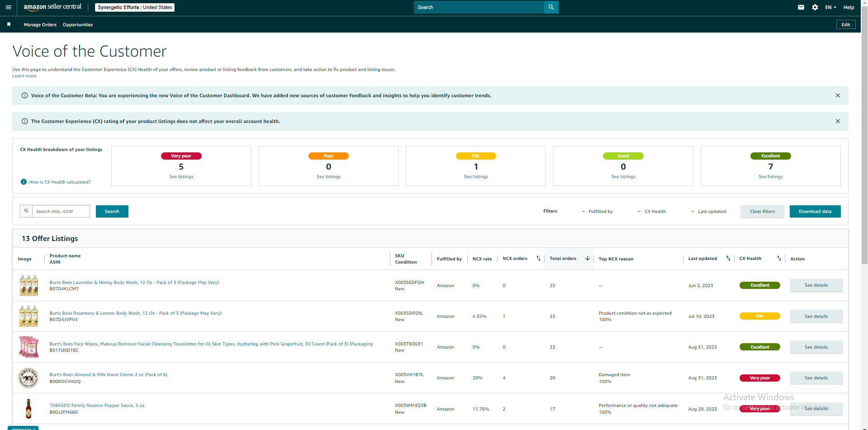
Task: Click the vertical page scrollbar
Action: [864, 136]
